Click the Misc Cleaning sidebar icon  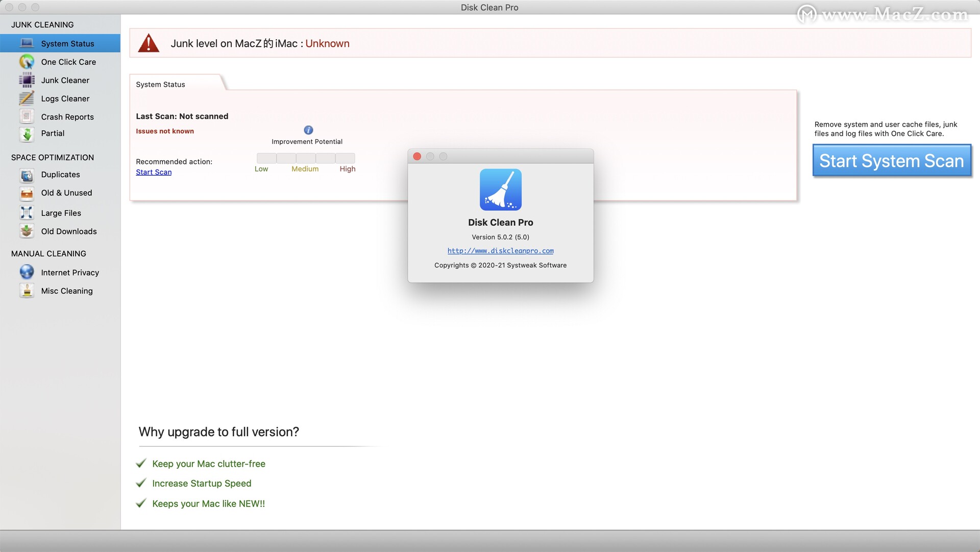pos(26,290)
